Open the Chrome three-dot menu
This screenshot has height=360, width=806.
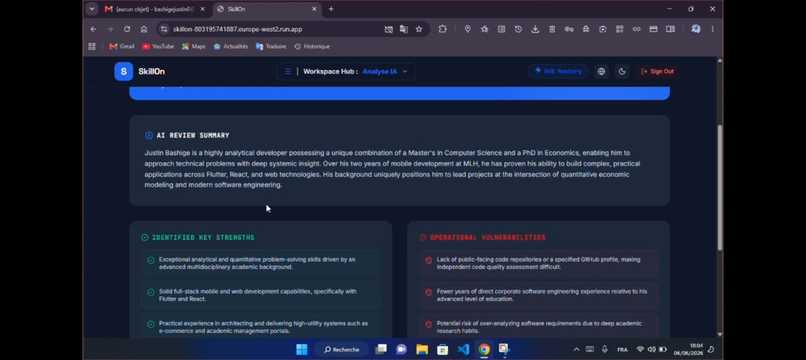[712, 29]
